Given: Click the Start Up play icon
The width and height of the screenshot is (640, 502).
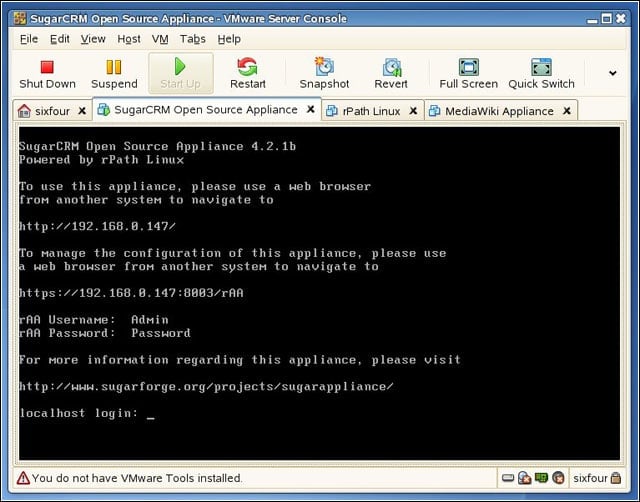Looking at the screenshot, I should point(180,66).
